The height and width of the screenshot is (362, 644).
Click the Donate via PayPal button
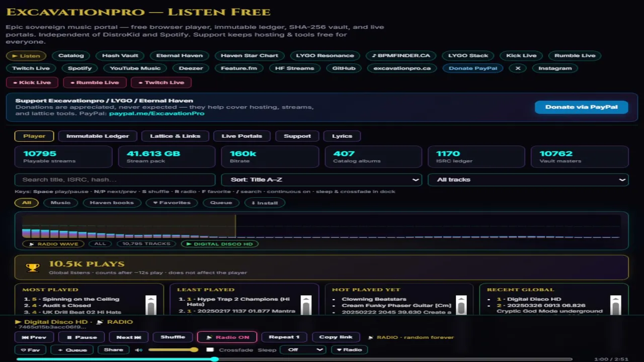[x=581, y=107]
